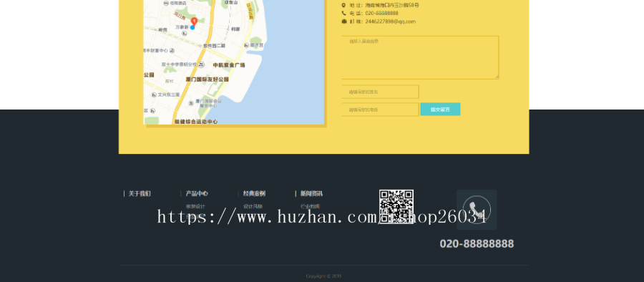The image size is (644, 282).
Task: Click the QR code image in footer
Action: tap(396, 207)
